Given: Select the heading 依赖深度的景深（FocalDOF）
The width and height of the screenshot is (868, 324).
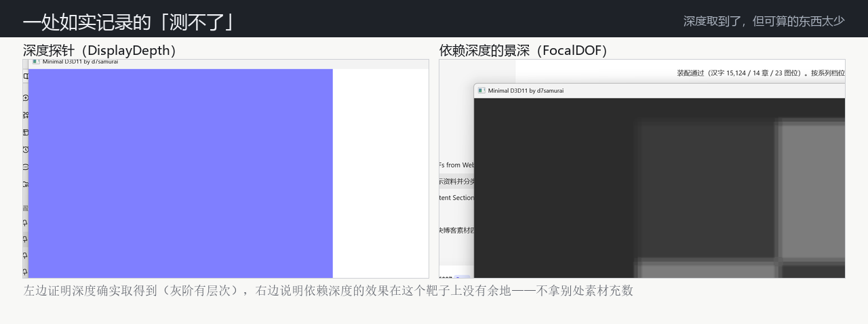Looking at the screenshot, I should (524, 50).
